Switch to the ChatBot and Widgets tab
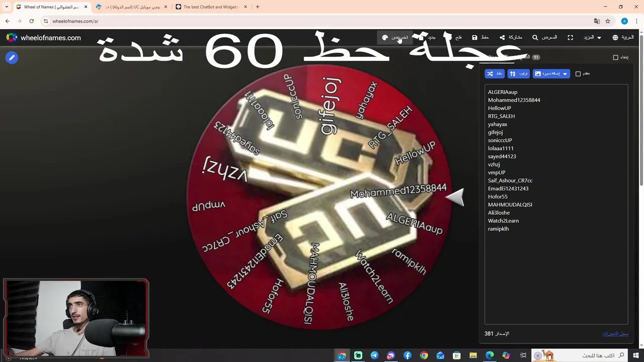644x362 pixels. click(x=210, y=7)
